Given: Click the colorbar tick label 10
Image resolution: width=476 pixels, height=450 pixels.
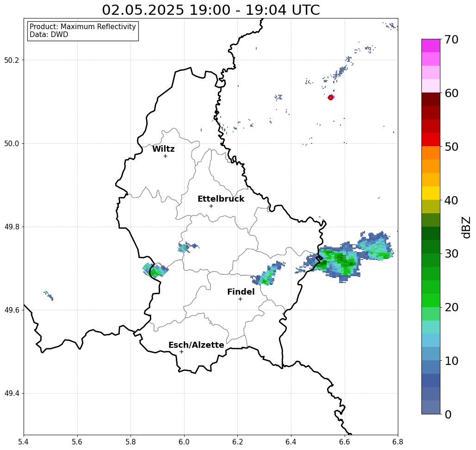Looking at the screenshot, I should 451,361.
